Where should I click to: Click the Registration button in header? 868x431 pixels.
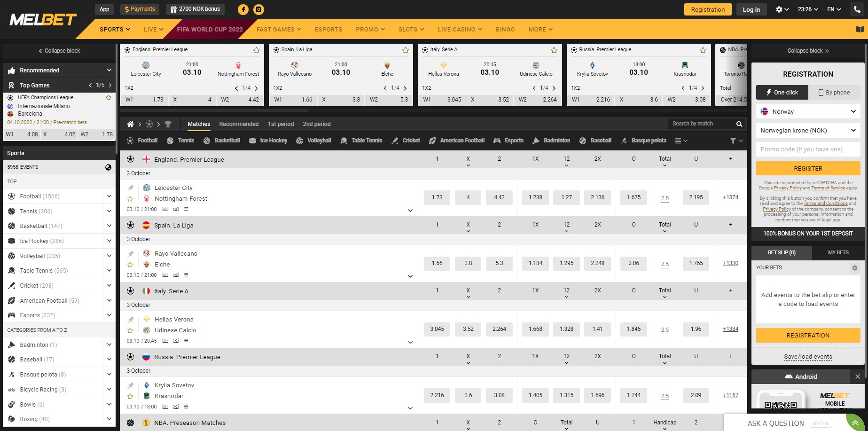(x=708, y=9)
